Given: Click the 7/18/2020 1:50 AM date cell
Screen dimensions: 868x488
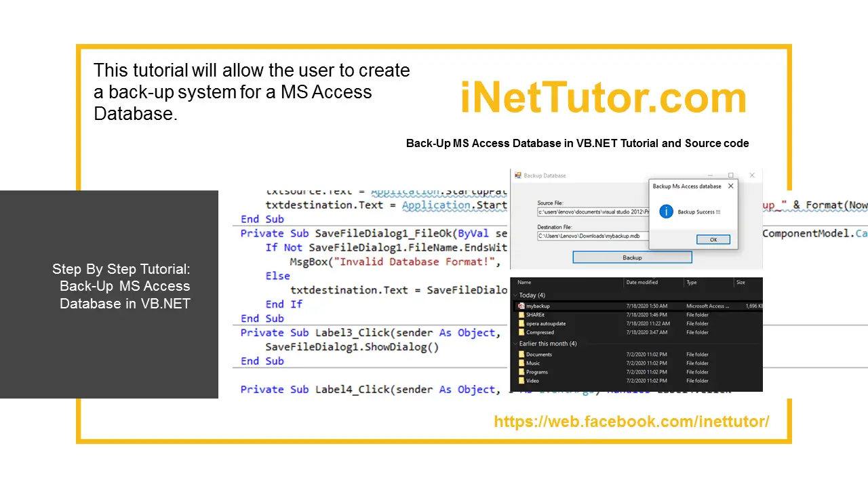Looking at the screenshot, I should pyautogui.click(x=646, y=306).
